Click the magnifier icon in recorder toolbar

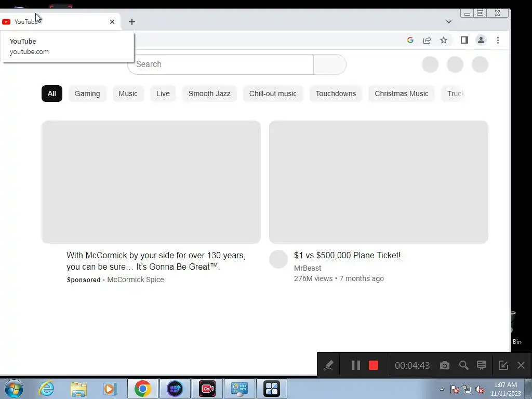(463, 365)
